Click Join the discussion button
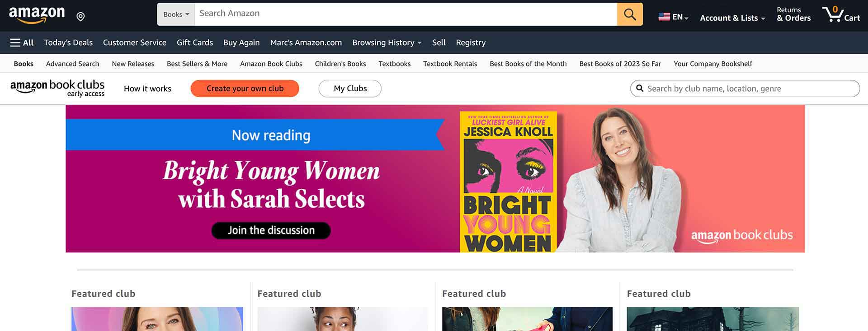Viewport: 868px width, 331px height. (x=271, y=230)
